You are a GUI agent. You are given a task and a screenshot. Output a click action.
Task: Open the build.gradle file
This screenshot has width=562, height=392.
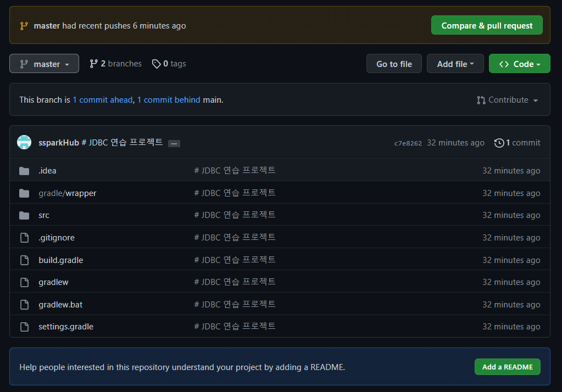point(61,260)
